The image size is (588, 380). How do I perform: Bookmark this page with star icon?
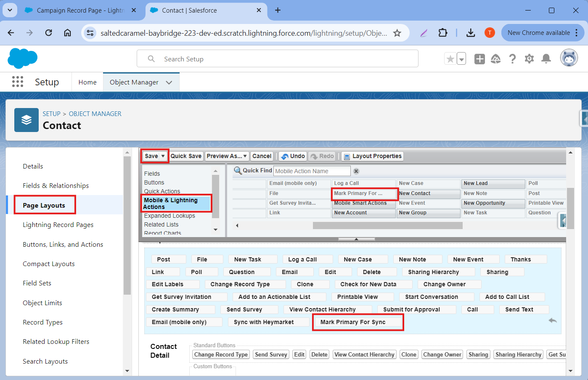pos(397,33)
